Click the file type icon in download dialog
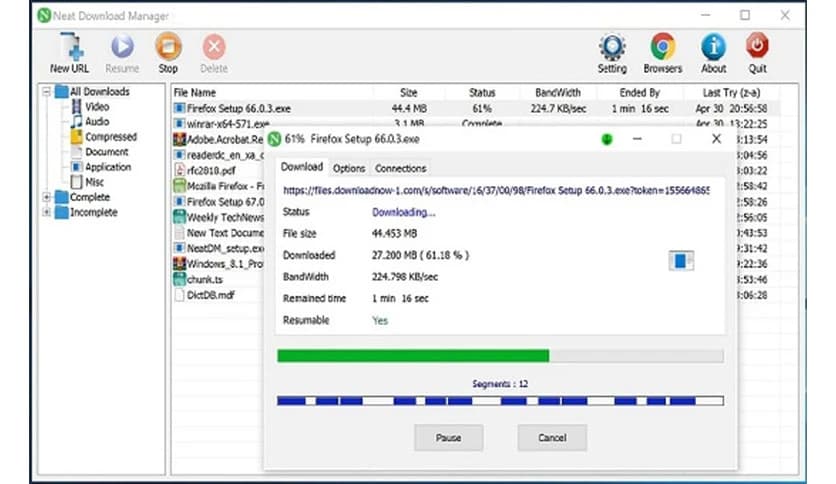This screenshot has width=836, height=484. tap(681, 261)
